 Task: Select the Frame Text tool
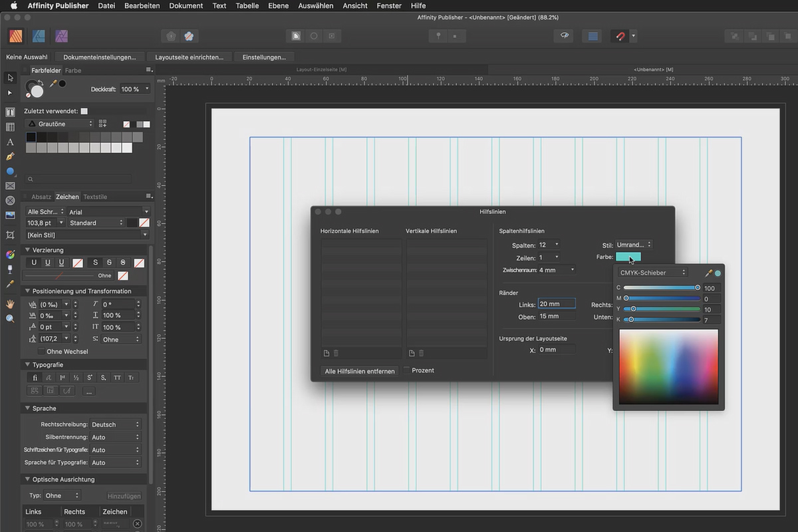pos(10,112)
